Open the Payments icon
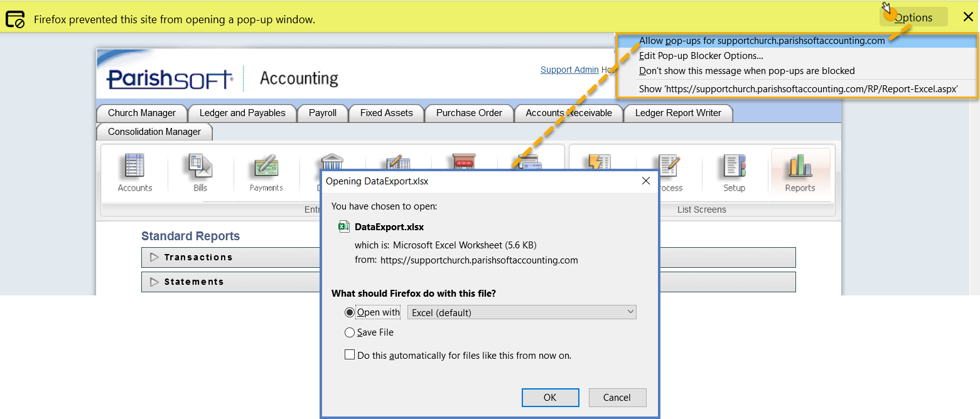The width and height of the screenshot is (980, 419). click(x=266, y=173)
